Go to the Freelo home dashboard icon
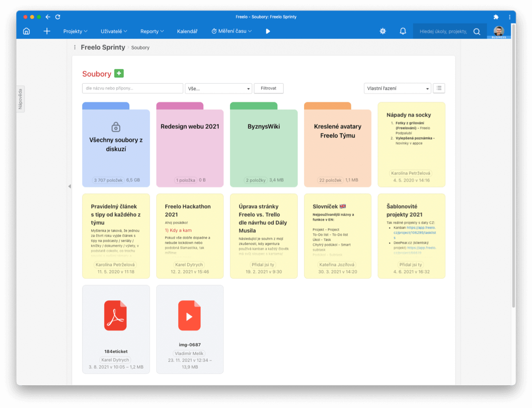Screen dimensions: 532x408 27,31
